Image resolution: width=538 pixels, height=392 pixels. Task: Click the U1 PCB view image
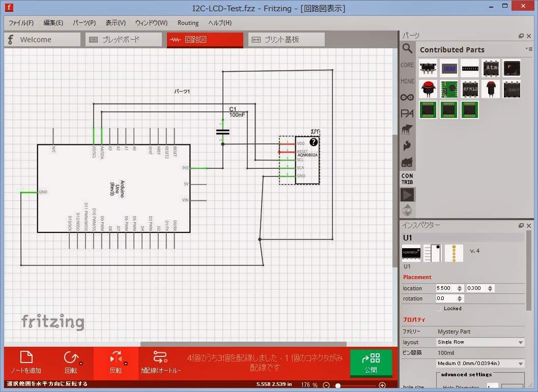coord(454,253)
